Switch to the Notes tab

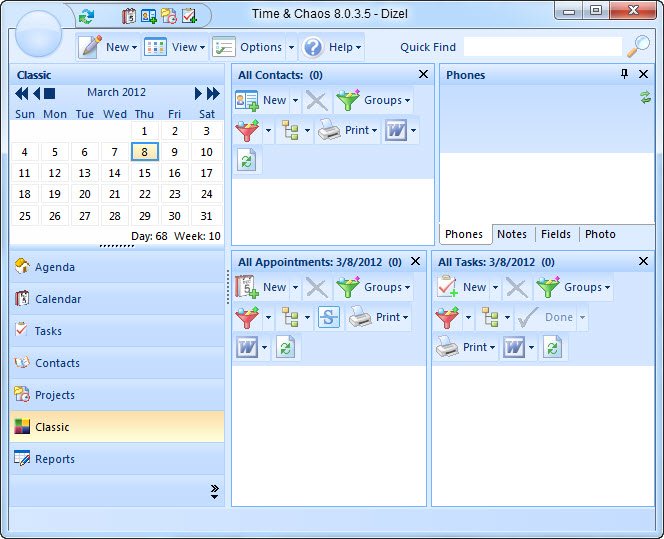[512, 234]
